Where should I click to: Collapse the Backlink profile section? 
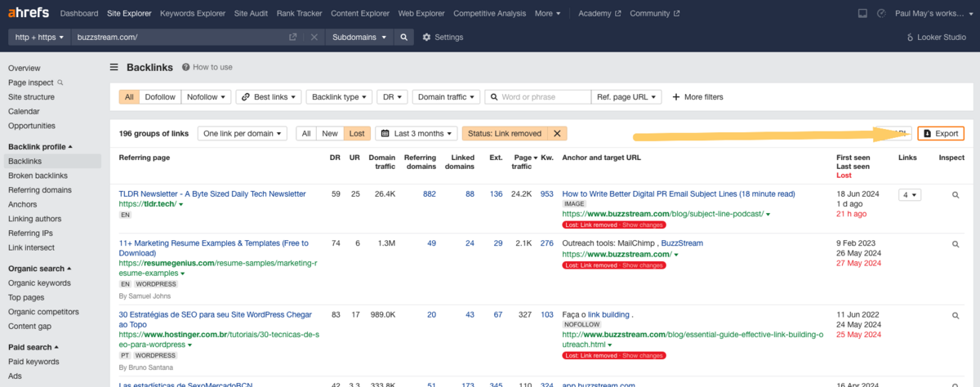tap(40, 147)
